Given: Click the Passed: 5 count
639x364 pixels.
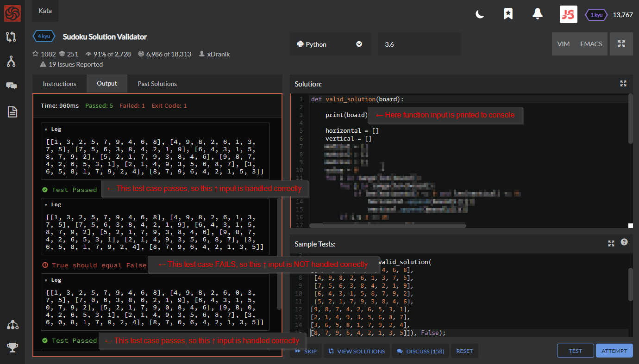Looking at the screenshot, I should (99, 105).
